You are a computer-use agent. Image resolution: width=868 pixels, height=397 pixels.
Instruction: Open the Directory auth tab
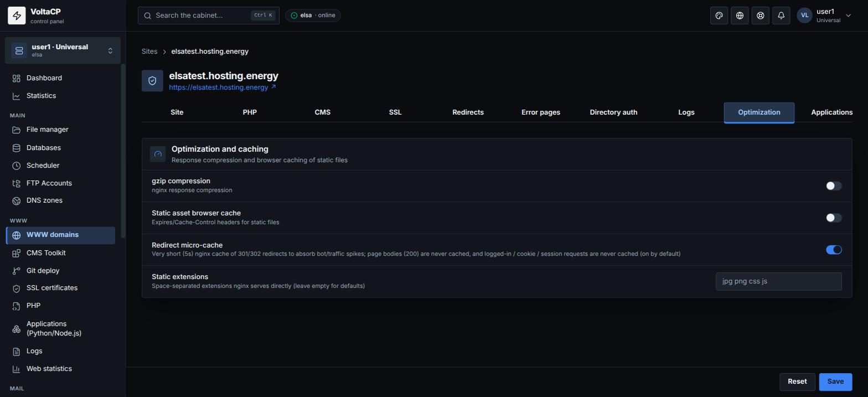point(613,112)
